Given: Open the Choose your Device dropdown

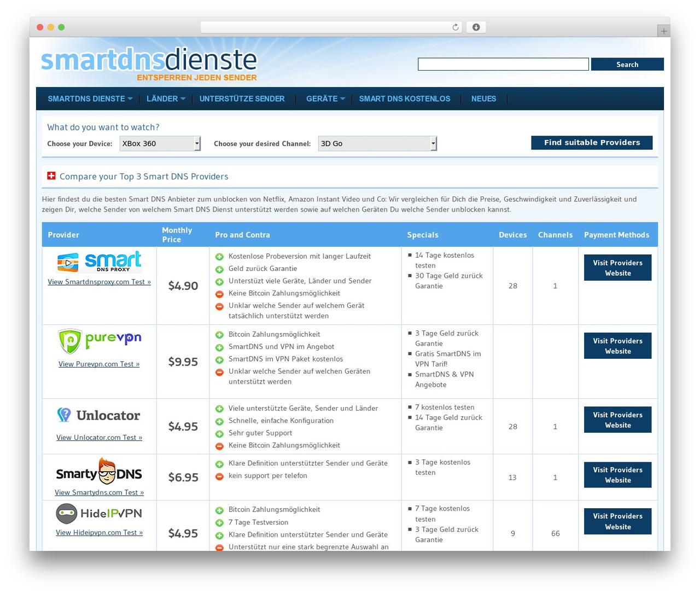Looking at the screenshot, I should pos(160,143).
